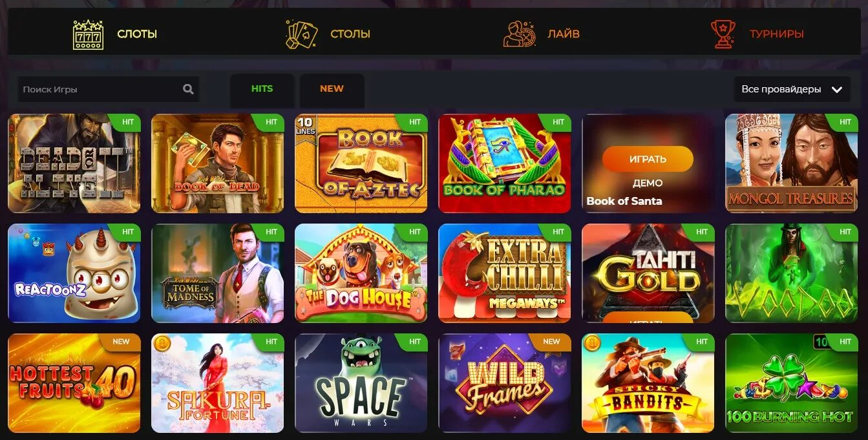Expand the Все провайдеры dropdown
This screenshot has height=440, width=868.
[x=792, y=89]
